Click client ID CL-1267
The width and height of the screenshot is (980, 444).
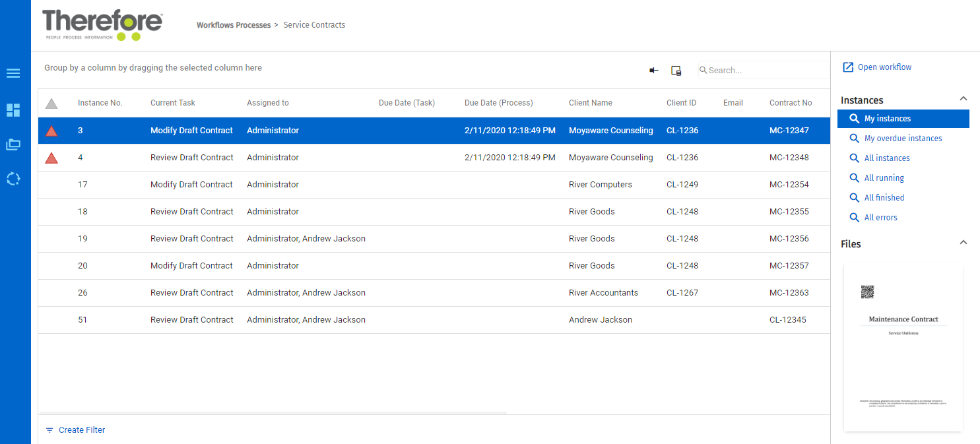pos(682,293)
